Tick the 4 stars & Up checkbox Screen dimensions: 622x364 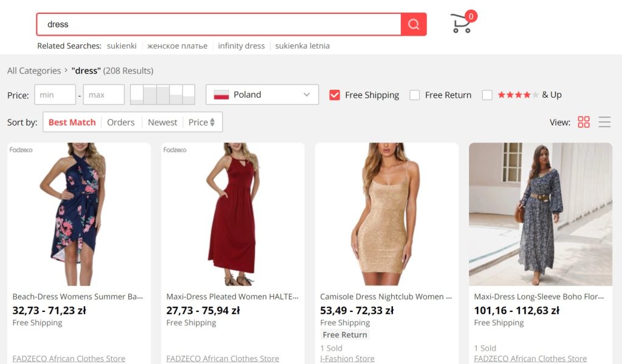point(487,95)
